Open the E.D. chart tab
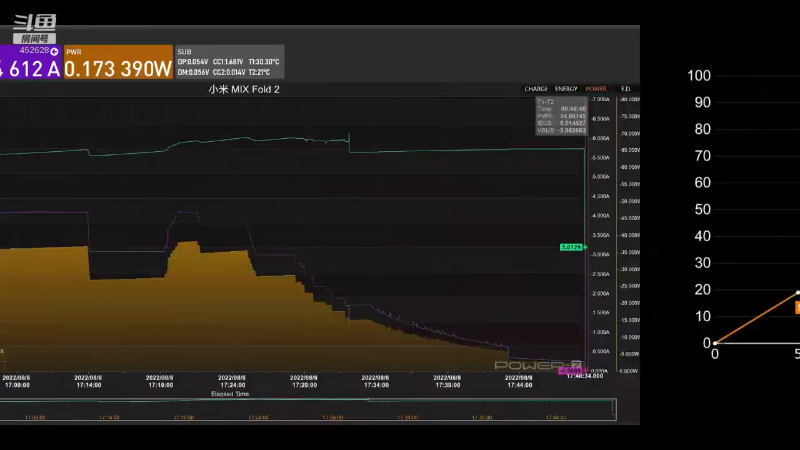Viewport: 800px width, 450px height. [x=626, y=89]
